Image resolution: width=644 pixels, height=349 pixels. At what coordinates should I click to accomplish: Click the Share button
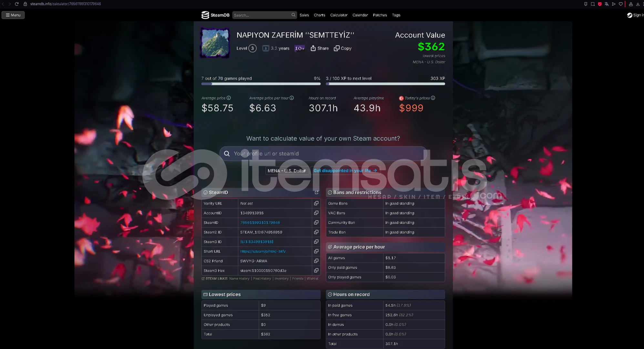(320, 48)
